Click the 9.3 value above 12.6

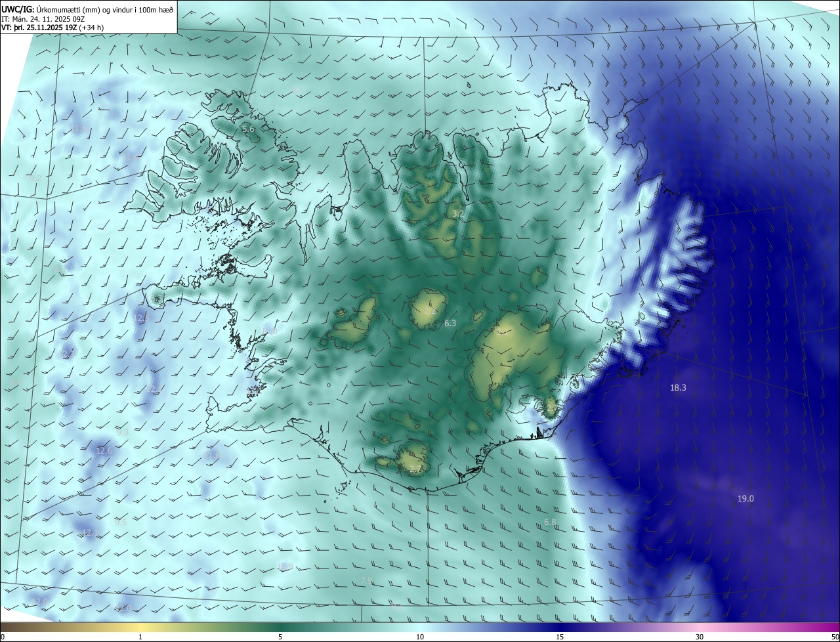click(123, 432)
